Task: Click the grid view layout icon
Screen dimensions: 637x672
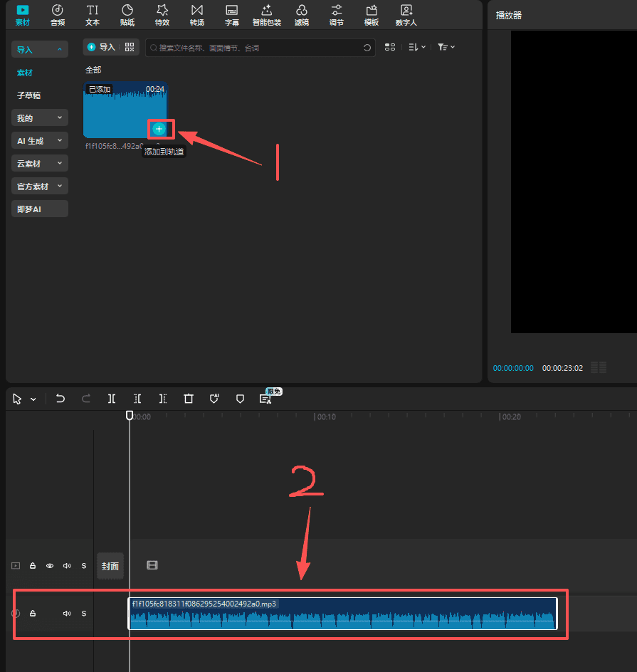Action: [389, 47]
